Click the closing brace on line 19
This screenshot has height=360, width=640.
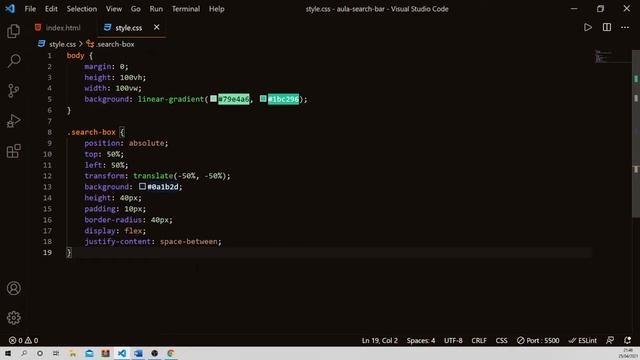[x=69, y=252]
